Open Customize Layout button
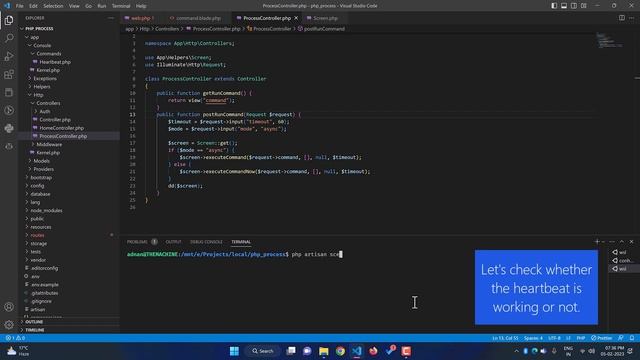Screen dimensions: 640x360 (584, 6)
